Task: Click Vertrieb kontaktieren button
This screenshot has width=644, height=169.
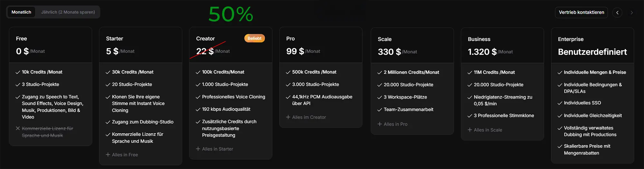Action: [581, 12]
